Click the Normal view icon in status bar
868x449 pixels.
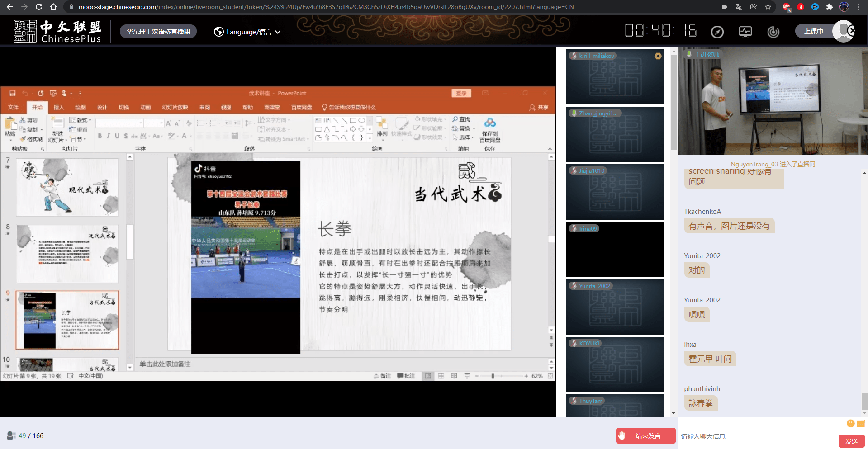click(x=428, y=376)
